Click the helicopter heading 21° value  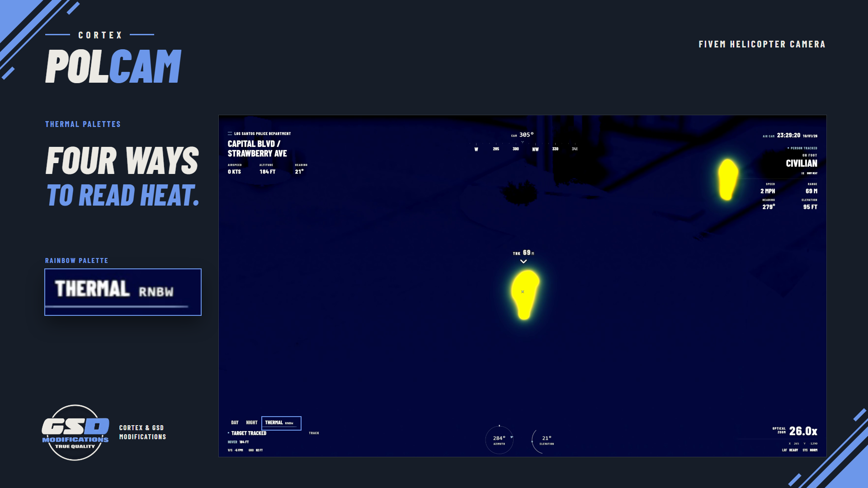click(299, 172)
